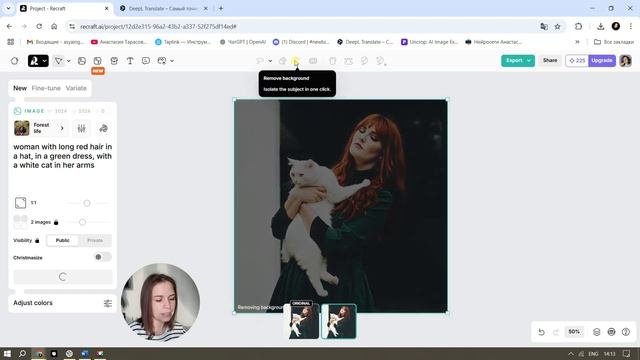Click the redo arrow in bottom bar

click(x=556, y=332)
